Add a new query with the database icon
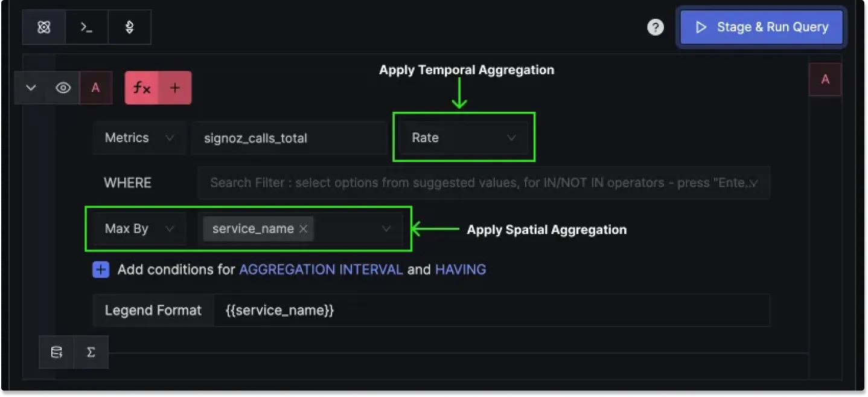Image resolution: width=868 pixels, height=397 pixels. tap(57, 352)
